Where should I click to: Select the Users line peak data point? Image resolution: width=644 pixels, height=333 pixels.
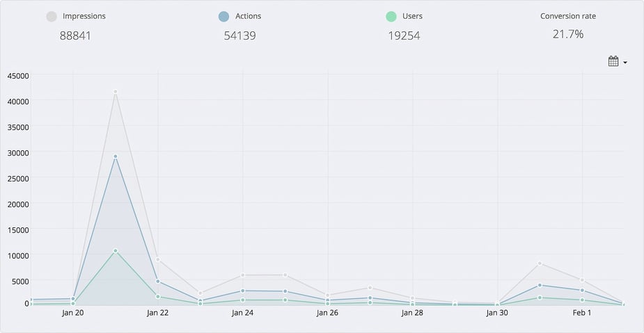[116, 250]
